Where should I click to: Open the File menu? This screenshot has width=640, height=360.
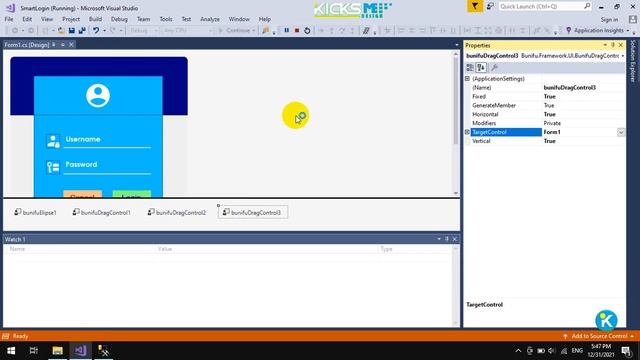click(9, 19)
